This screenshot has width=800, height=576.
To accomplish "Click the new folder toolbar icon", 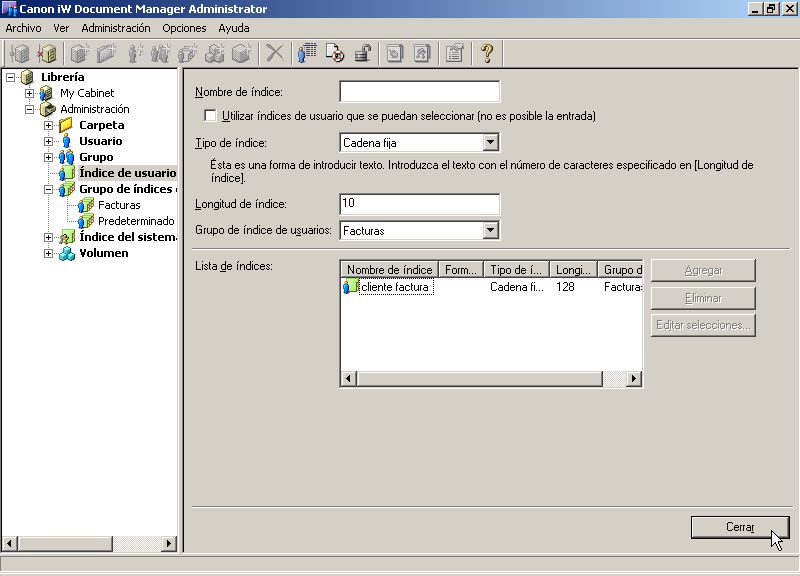I will [107, 53].
